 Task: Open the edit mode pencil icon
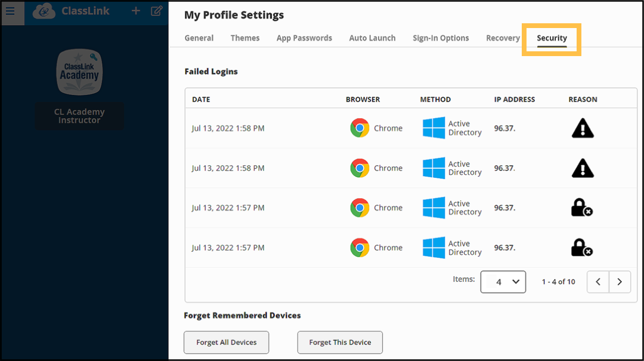coord(156,10)
